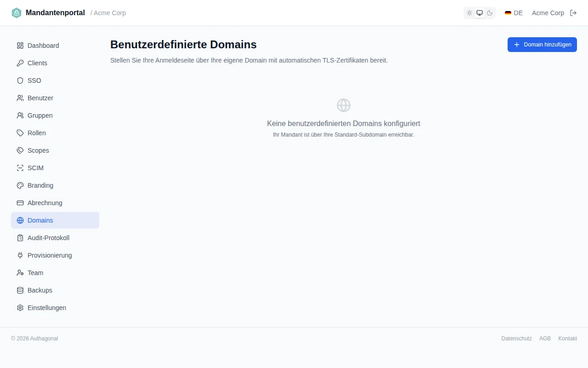This screenshot has height=368, width=588.
Task: Click 'Ihr Mandant ist über Ihre Standard-Subdomain erreichbar.'
Action: [x=344, y=135]
